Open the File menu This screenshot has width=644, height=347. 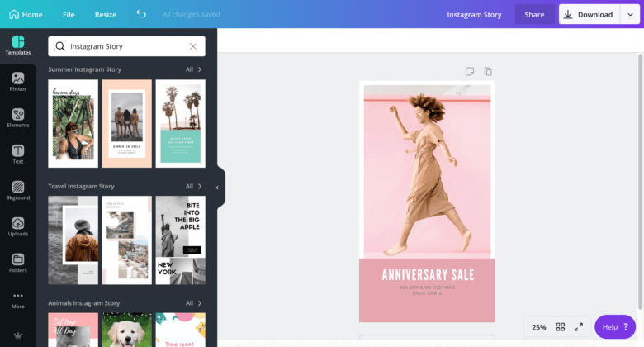[69, 14]
